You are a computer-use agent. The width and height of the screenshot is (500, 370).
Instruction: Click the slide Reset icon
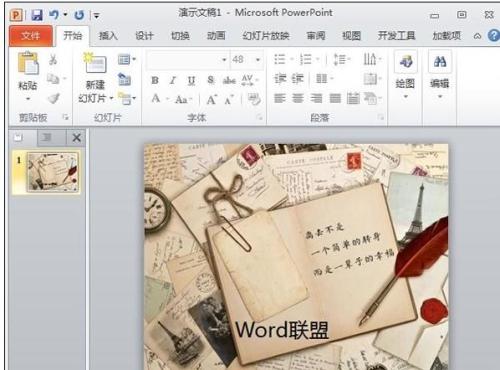click(x=124, y=79)
